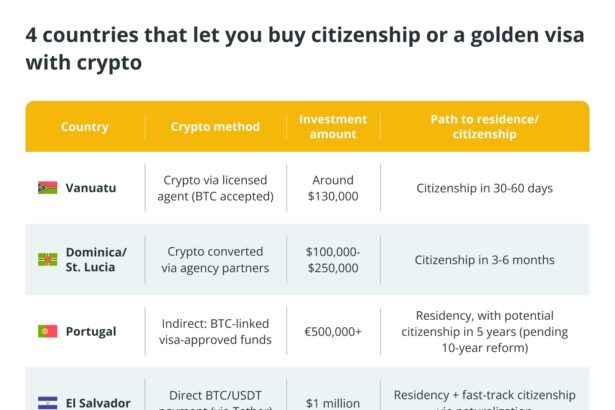Click the Vanuatu country name
Viewport: 615px width, 410px height.
91,188
